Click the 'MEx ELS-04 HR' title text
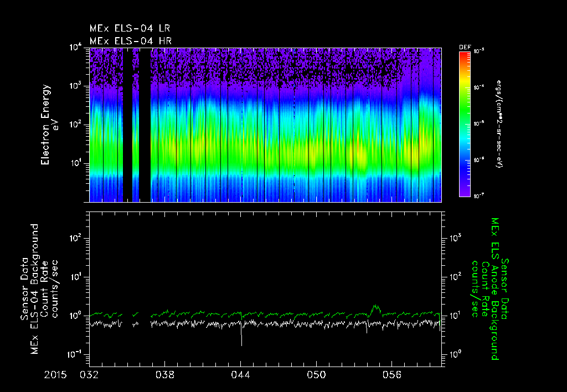This screenshot has height=392, width=567. (x=131, y=41)
